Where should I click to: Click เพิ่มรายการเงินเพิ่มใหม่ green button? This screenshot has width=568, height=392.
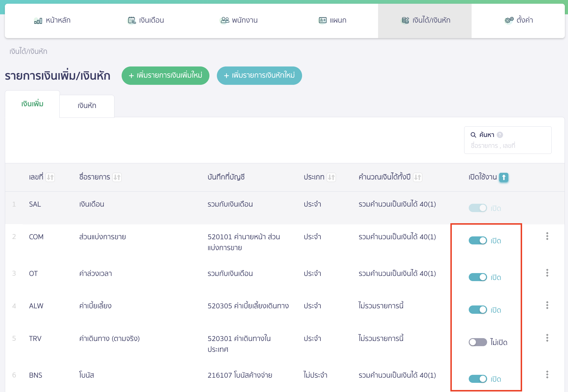[166, 76]
